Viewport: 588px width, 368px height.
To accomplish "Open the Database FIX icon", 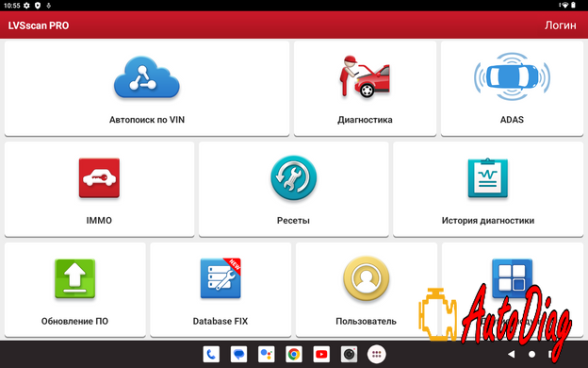I will point(220,278).
